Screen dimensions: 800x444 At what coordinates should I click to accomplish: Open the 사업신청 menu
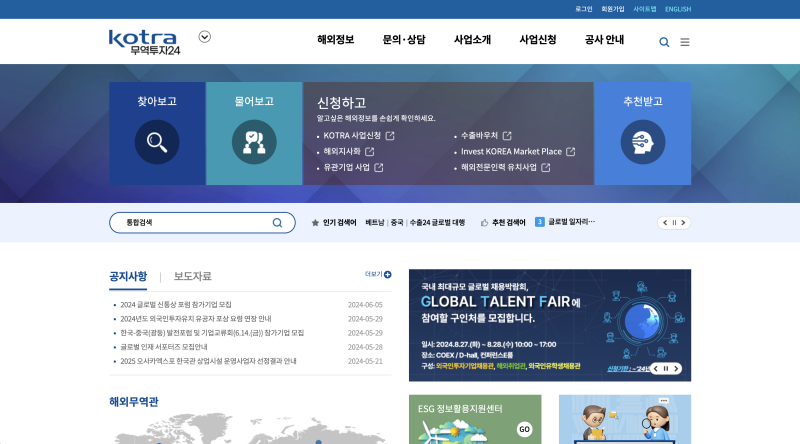pos(537,40)
